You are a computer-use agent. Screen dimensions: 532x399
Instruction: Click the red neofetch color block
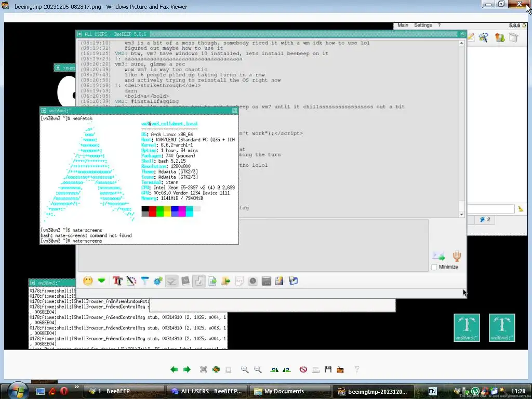click(x=153, y=211)
